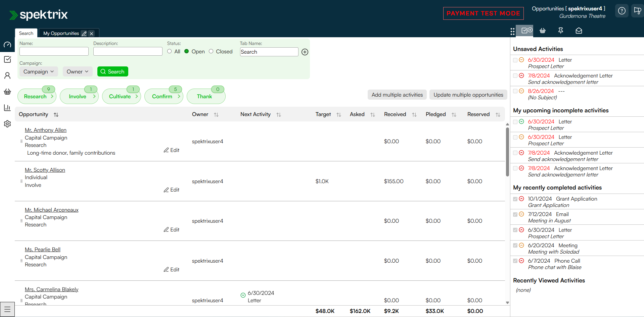
Task: Select the Closed status radio button
Action: coord(211,51)
